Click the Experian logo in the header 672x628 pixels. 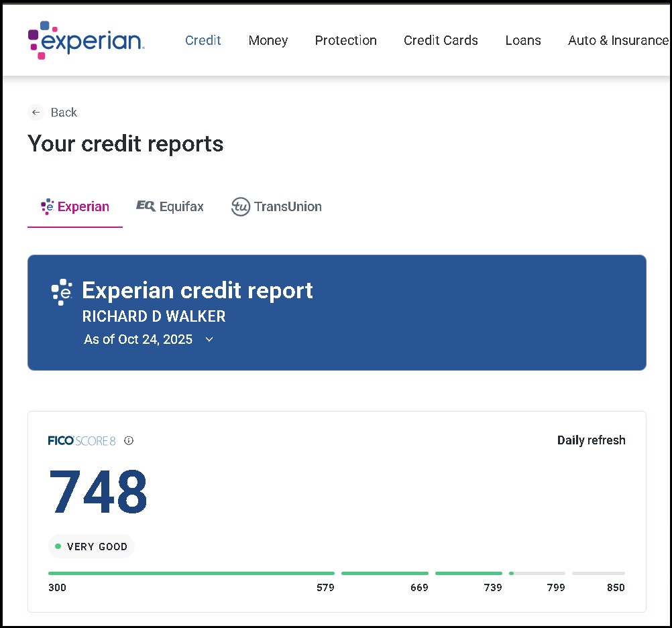[86, 40]
